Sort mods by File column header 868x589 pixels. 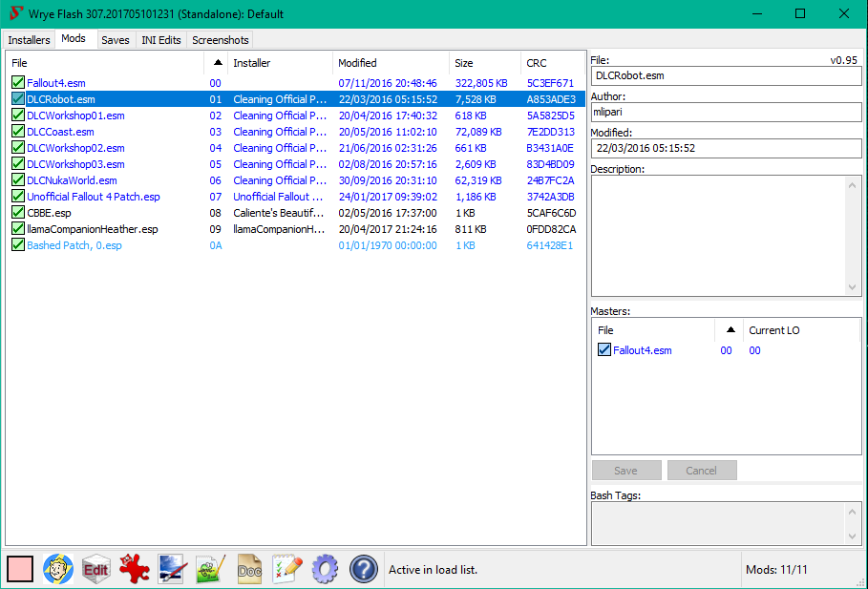point(105,63)
